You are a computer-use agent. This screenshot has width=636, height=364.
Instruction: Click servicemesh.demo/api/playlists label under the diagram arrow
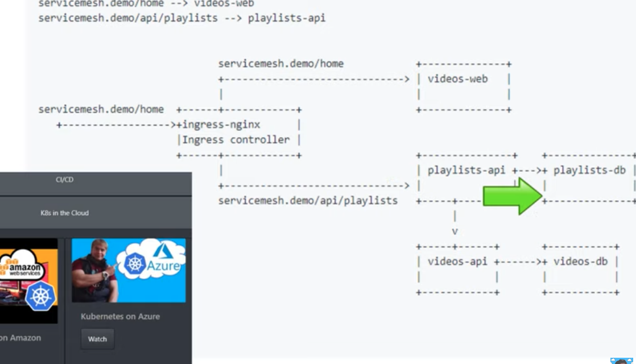pyautogui.click(x=308, y=201)
